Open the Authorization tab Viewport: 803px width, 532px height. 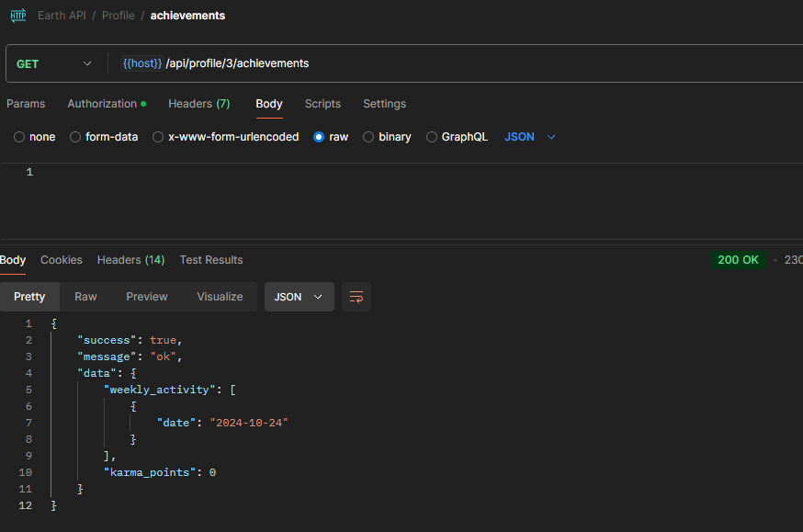tap(102, 104)
